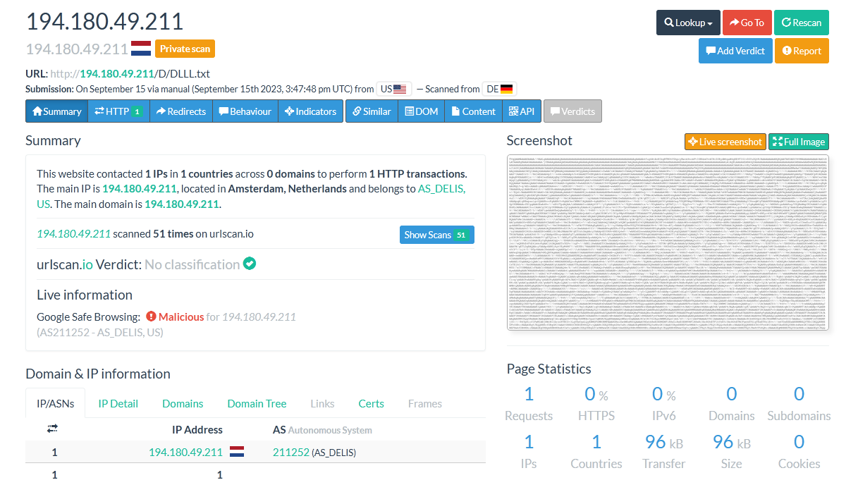Viewport: 858px width, 504px height.
Task: Open the Lookup dropdown menu
Action: click(688, 23)
